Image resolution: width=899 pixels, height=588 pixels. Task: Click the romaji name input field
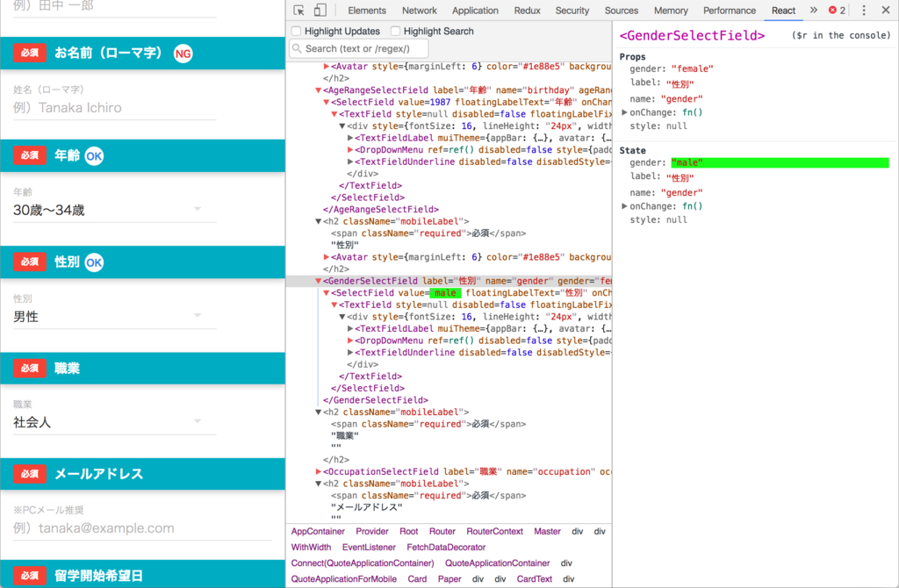tap(115, 108)
